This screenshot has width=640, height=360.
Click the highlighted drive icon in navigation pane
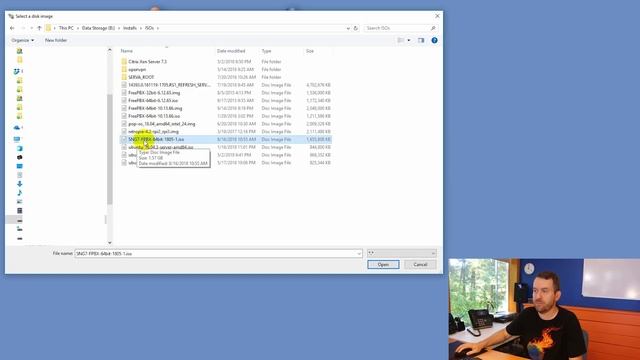(x=20, y=220)
